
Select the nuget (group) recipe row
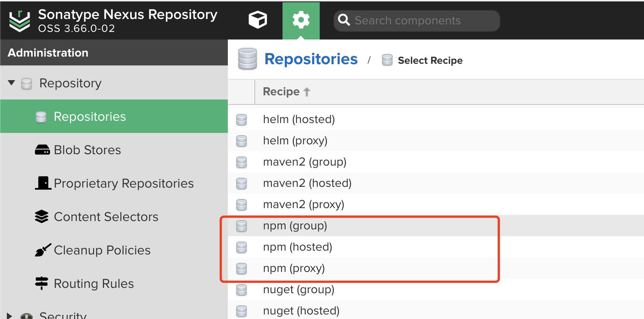tap(436, 289)
